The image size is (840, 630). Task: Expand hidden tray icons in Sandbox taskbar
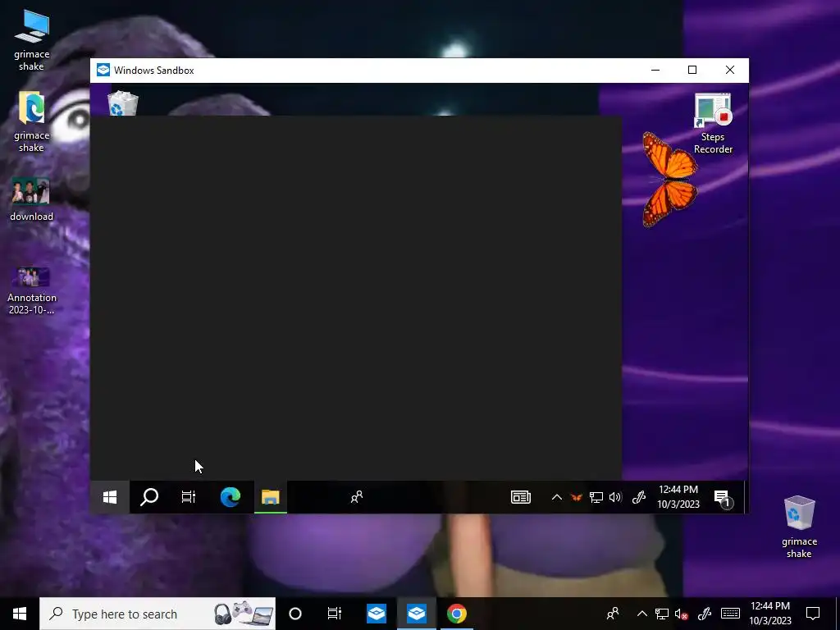click(557, 497)
